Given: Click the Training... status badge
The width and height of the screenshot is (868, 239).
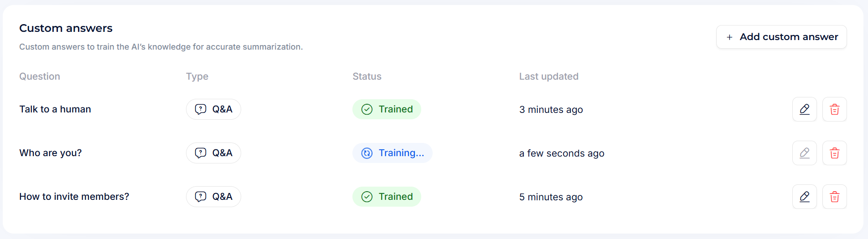Looking at the screenshot, I should click(392, 153).
